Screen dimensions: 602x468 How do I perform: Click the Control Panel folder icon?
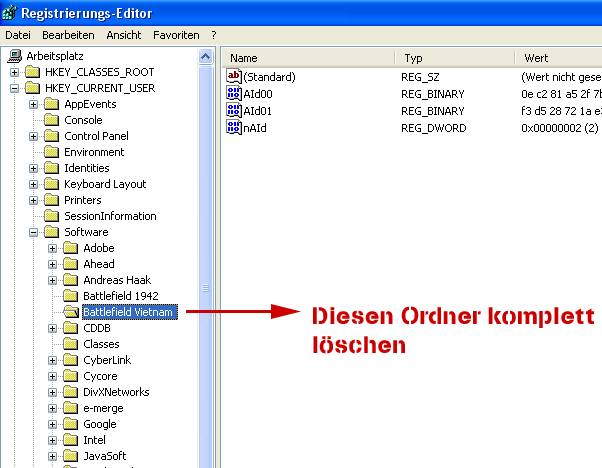(51, 136)
